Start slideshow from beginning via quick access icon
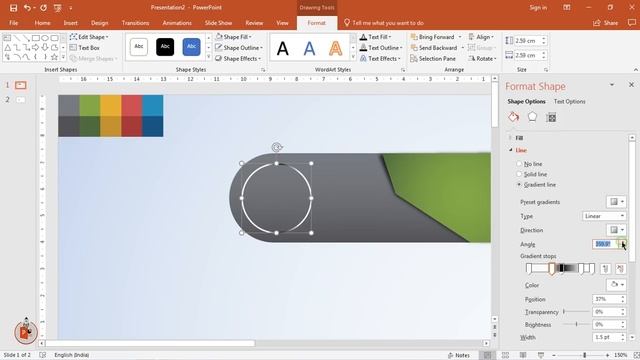Viewport: 640px width, 360px height. 58,8
